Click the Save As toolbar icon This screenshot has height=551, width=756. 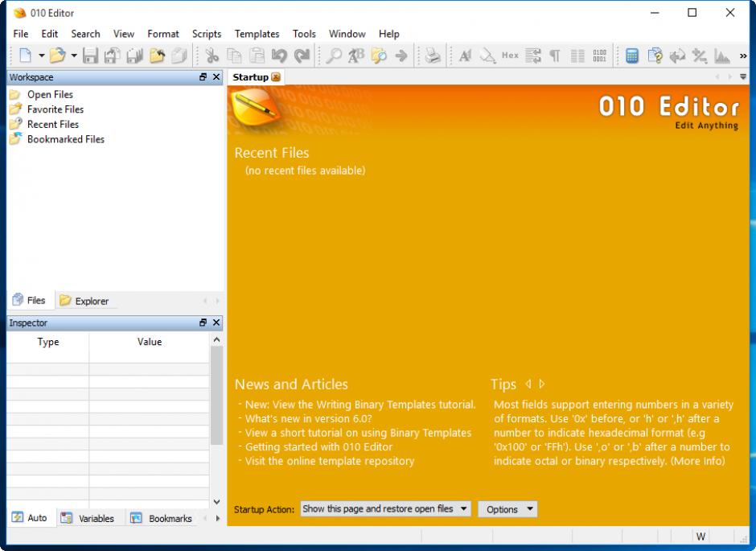pos(113,56)
